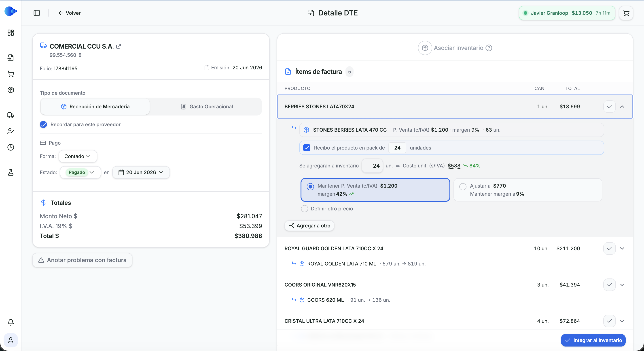Image resolution: width=644 pixels, height=351 pixels.
Task: Click the Monto Neto $281.047 amount
Action: point(249,216)
